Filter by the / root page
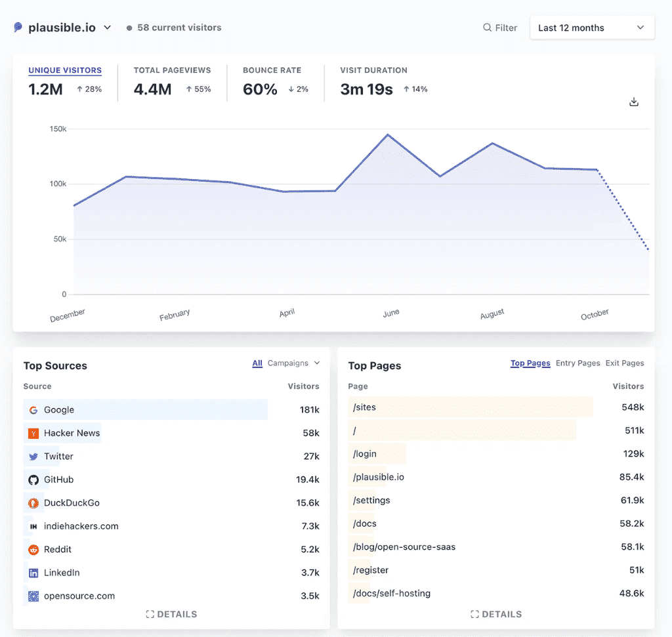672x637 pixels. [354, 431]
